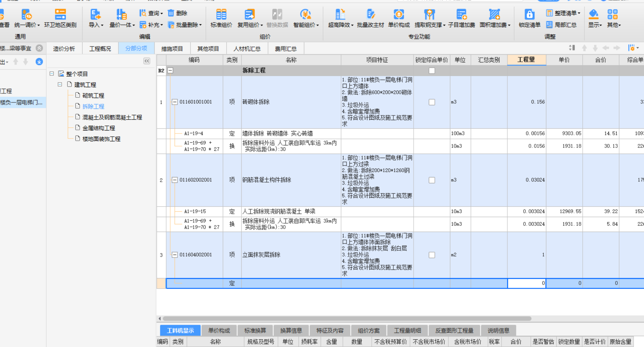Check lock price box for 砖砌体拆除
This screenshot has height=347, width=644.
(432, 102)
